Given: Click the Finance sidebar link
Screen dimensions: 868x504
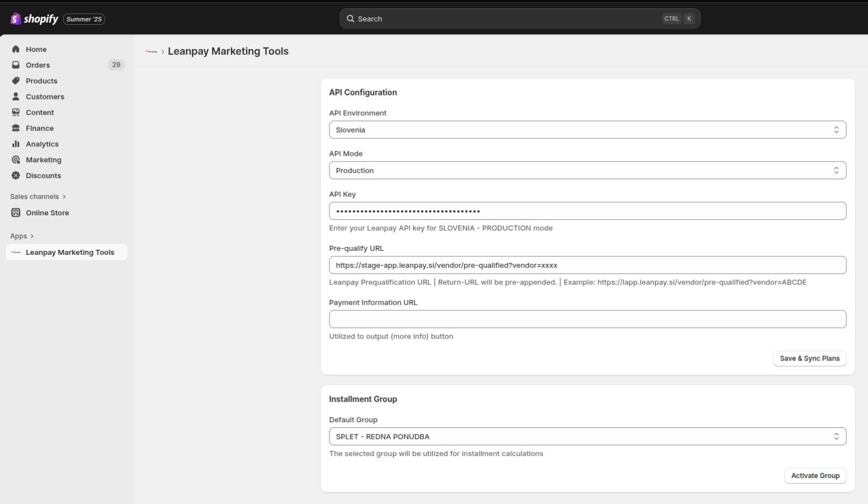Looking at the screenshot, I should point(40,128).
